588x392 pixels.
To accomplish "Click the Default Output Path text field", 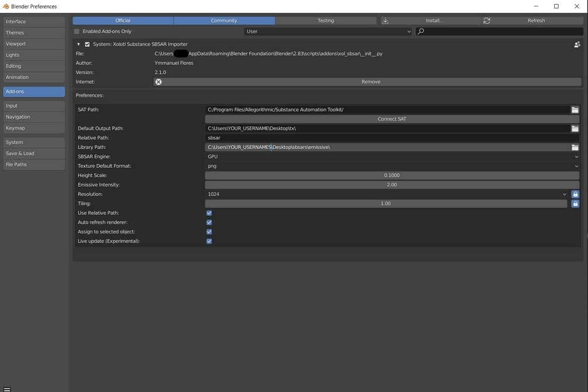I will tap(387, 128).
